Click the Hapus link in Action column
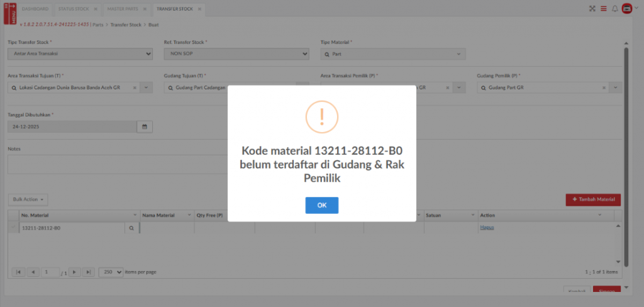This screenshot has height=307, width=644. [x=487, y=227]
